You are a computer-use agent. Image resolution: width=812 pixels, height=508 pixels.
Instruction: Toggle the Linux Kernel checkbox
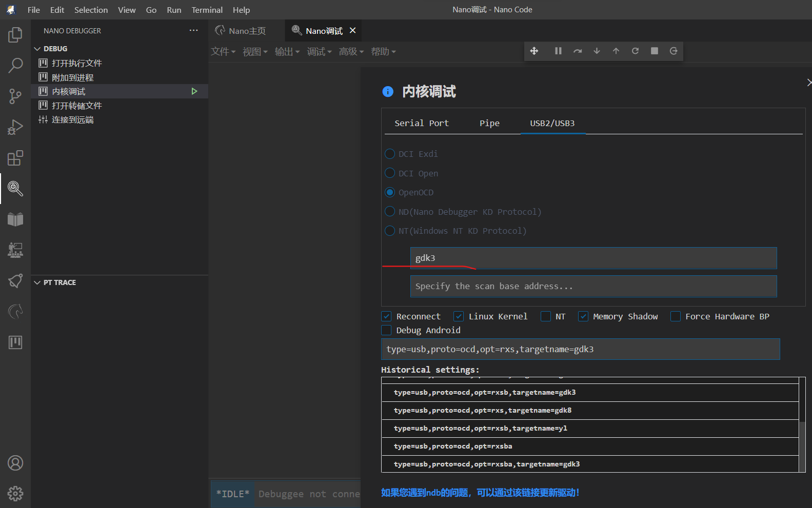(x=459, y=316)
